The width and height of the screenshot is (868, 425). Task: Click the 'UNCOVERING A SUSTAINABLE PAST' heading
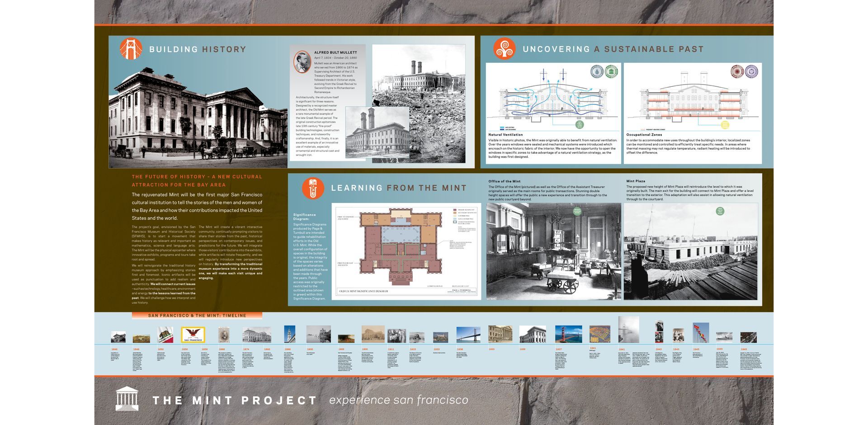click(x=613, y=49)
